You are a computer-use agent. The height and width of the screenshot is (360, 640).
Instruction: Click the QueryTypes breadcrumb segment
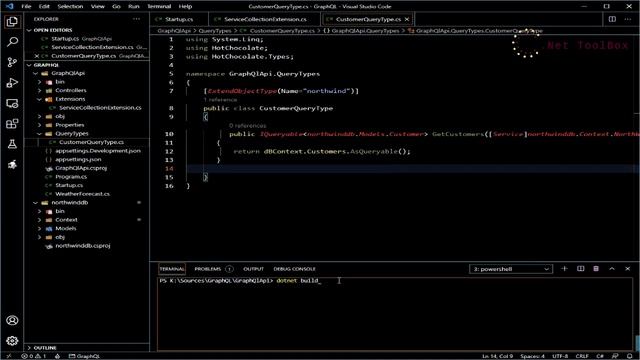(x=215, y=31)
